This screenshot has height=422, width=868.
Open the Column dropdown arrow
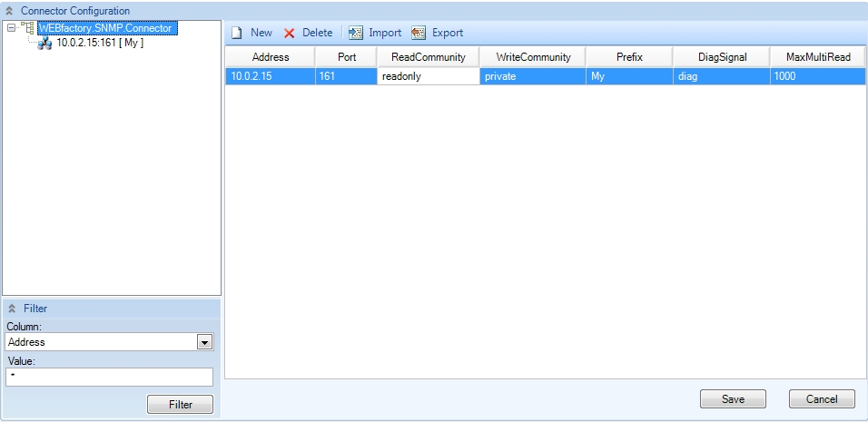[x=205, y=342]
